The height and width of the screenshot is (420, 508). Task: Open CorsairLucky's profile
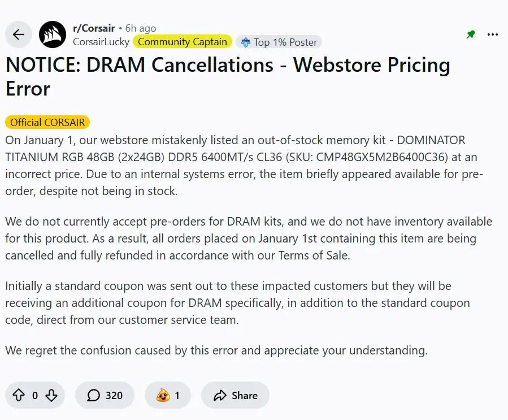(x=101, y=41)
